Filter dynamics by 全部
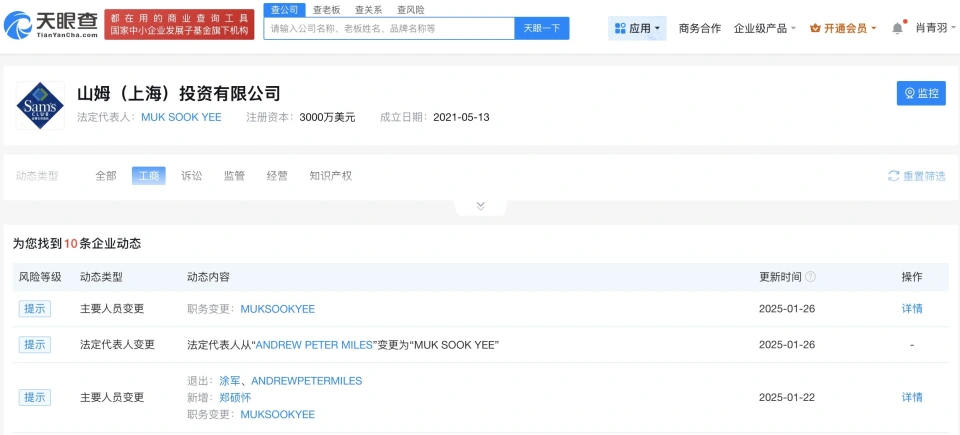Image resolution: width=960 pixels, height=435 pixels. (x=105, y=176)
